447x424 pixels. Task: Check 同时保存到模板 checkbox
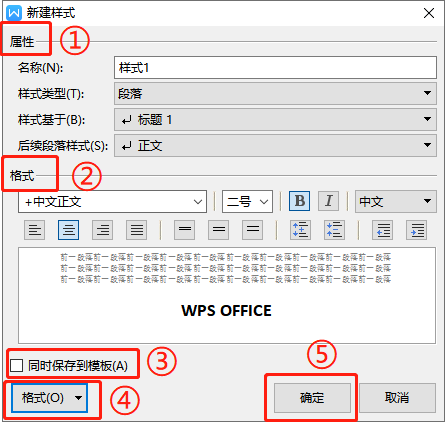pyautogui.click(x=17, y=365)
